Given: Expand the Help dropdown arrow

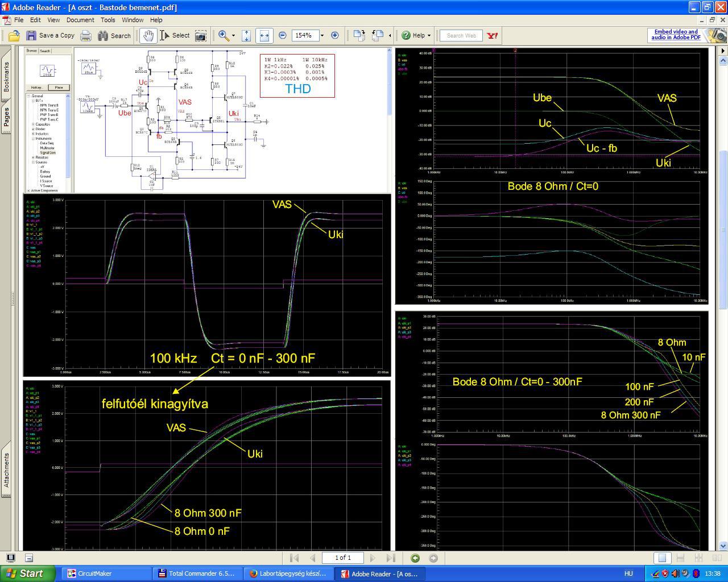Looking at the screenshot, I should (429, 35).
